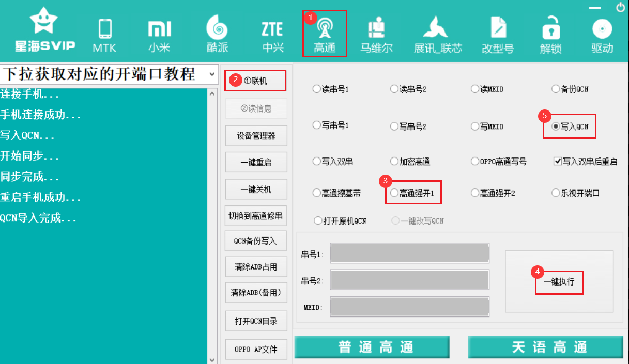Click log line 同步完成...
Viewport: 629px width, 364px height.
point(29,177)
